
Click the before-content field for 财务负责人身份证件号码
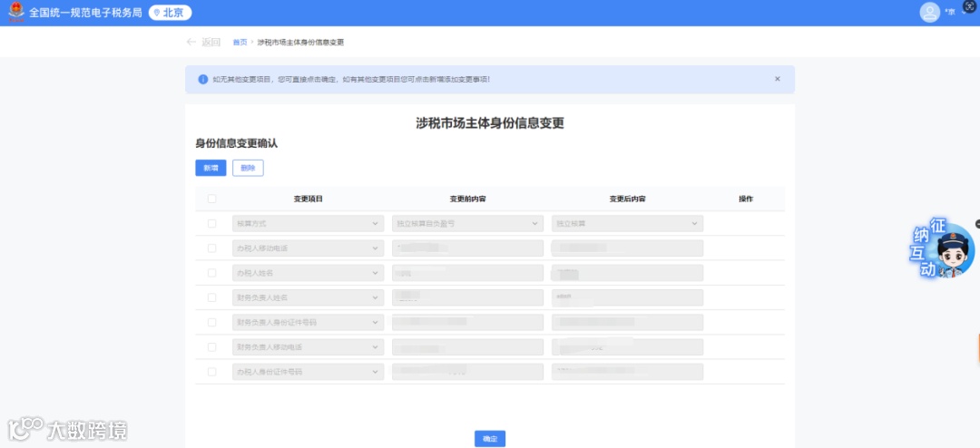[467, 323]
